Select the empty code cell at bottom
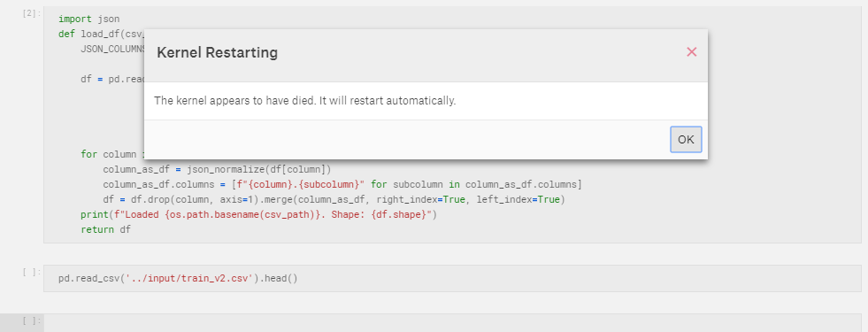The image size is (868, 332). pyautogui.click(x=452, y=322)
